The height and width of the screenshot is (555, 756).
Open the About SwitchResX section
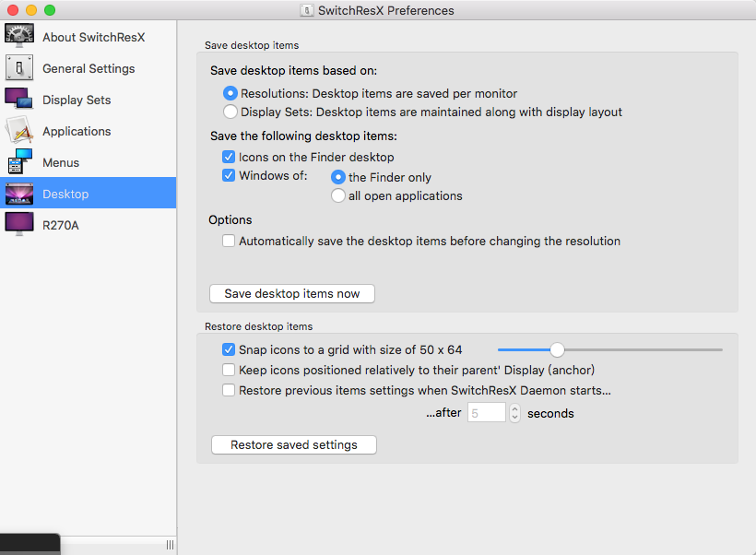(89, 37)
